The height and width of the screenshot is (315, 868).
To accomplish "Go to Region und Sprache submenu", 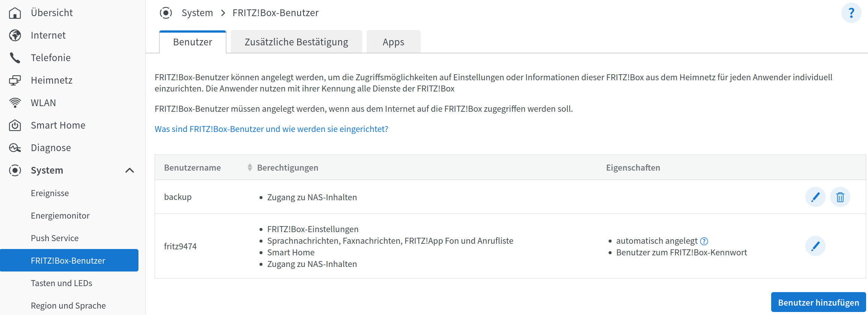I will [68, 306].
